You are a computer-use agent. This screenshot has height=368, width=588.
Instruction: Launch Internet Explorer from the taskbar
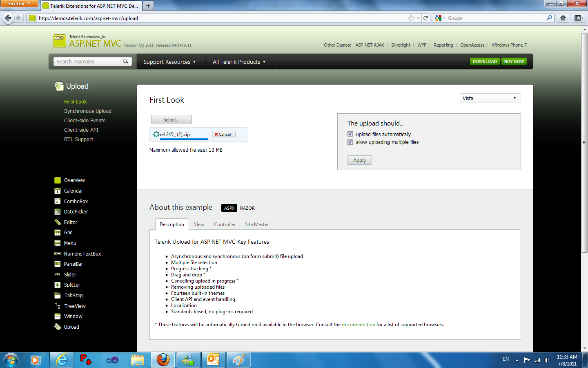62,360
